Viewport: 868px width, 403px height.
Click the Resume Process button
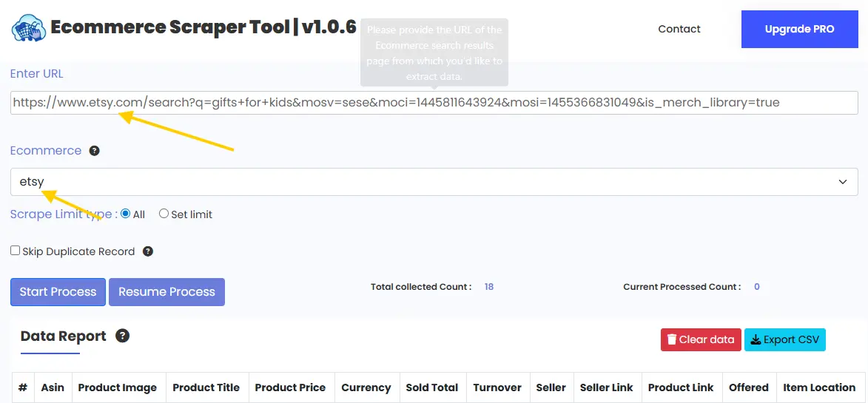[x=166, y=292]
